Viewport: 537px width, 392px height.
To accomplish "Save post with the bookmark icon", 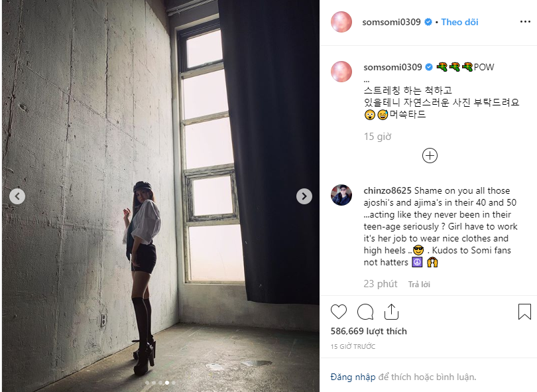I will (524, 312).
